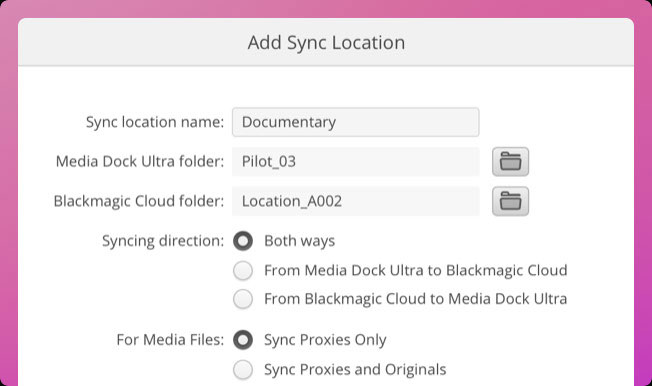Click the Add Sync Location dialog title

coord(326,43)
